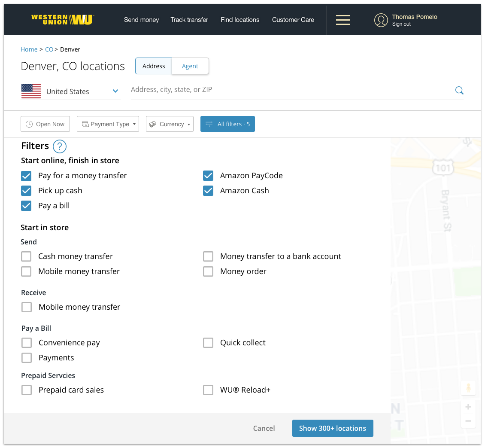Go to Home breadcrumb link
485x448 pixels.
pos(29,49)
